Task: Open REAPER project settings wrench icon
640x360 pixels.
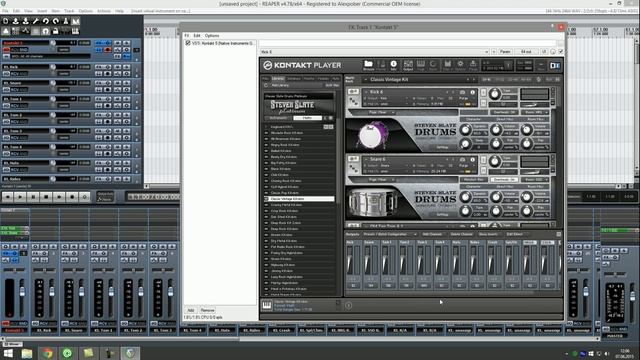Action: [x=36, y=21]
